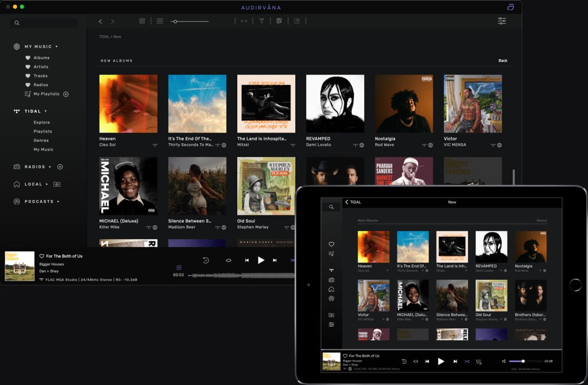This screenshot has height=385, width=588.
Task: Collapse the TIDAL section in sidebar
Action: pos(45,111)
